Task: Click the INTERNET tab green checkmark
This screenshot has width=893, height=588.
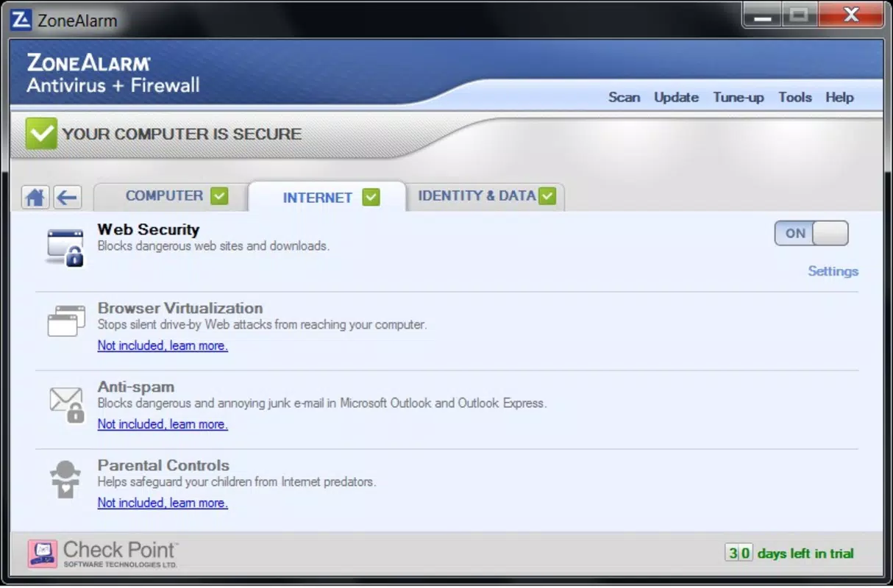Action: tap(371, 197)
